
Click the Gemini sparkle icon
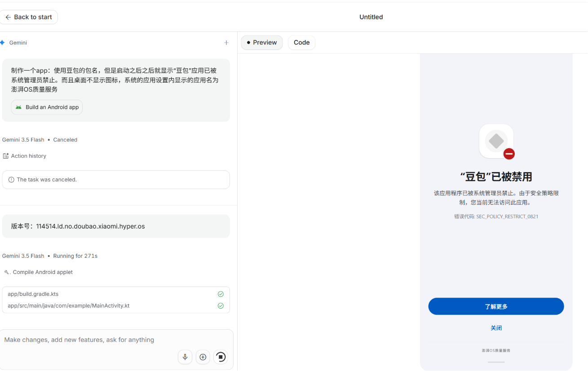pyautogui.click(x=3, y=43)
